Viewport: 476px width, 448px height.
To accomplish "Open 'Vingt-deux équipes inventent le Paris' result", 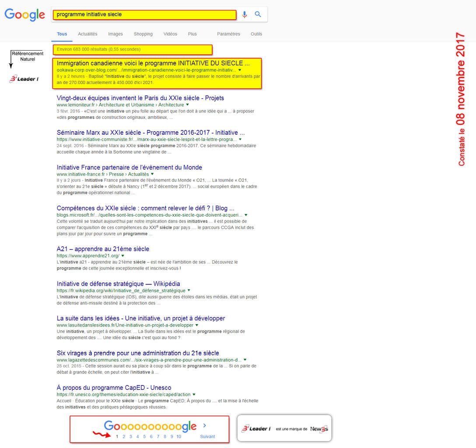I will tap(140, 98).
